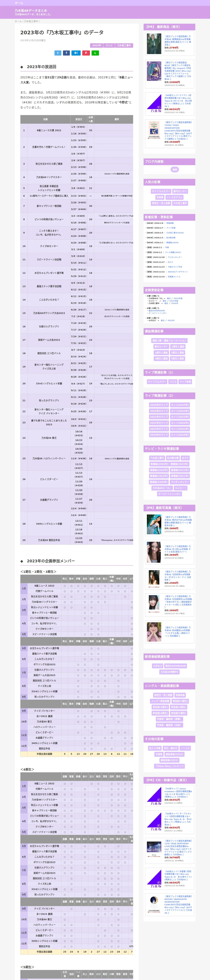Open the 『Time flies』ジャケット button
The image size is (210, 980).
click(x=169, y=766)
